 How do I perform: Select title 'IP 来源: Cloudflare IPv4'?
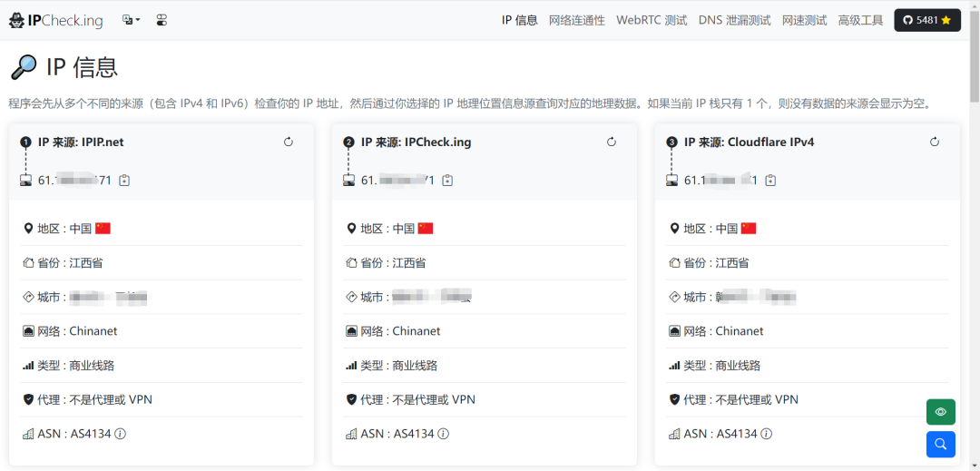click(x=750, y=142)
